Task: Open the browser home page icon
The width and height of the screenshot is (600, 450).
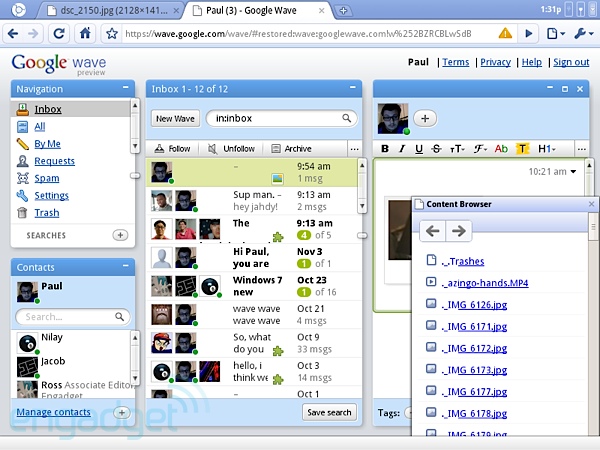Action: pos(85,33)
